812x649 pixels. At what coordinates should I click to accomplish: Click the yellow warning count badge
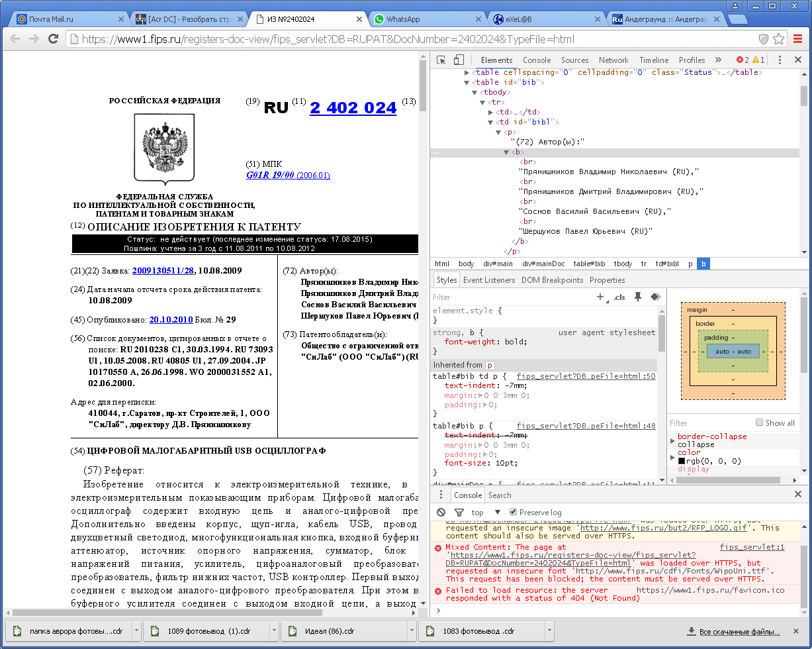[758, 60]
